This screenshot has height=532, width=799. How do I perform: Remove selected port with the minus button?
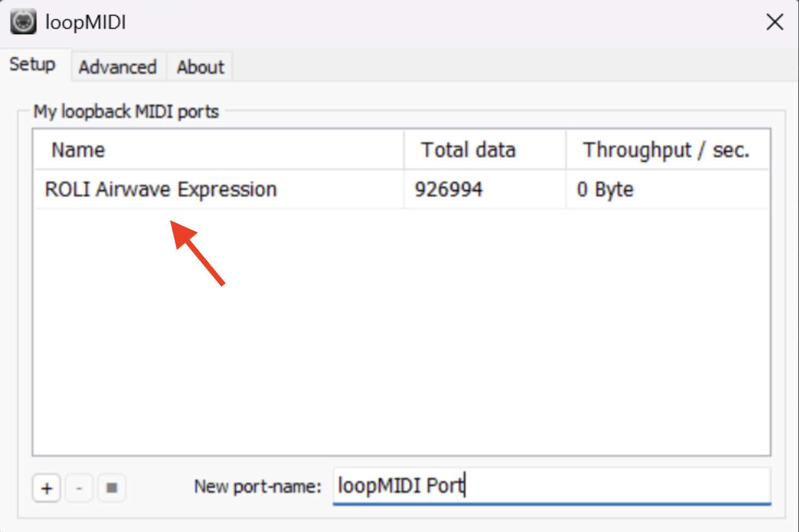pos(79,488)
